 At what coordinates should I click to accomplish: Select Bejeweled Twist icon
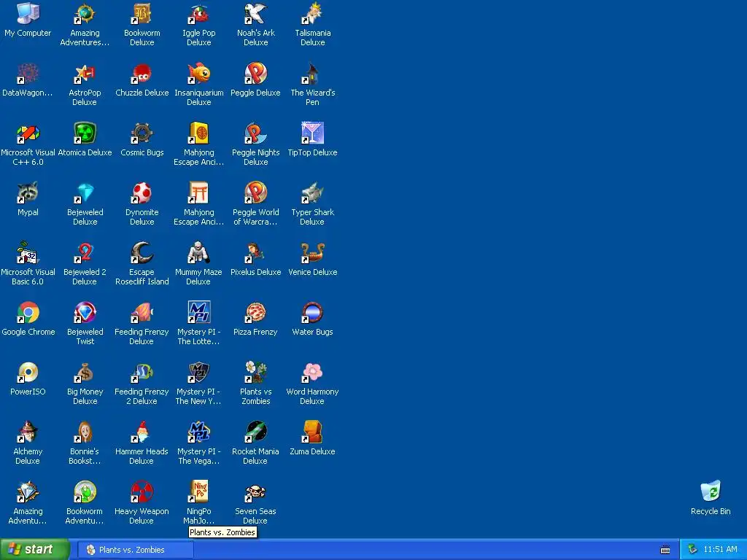coord(85,313)
